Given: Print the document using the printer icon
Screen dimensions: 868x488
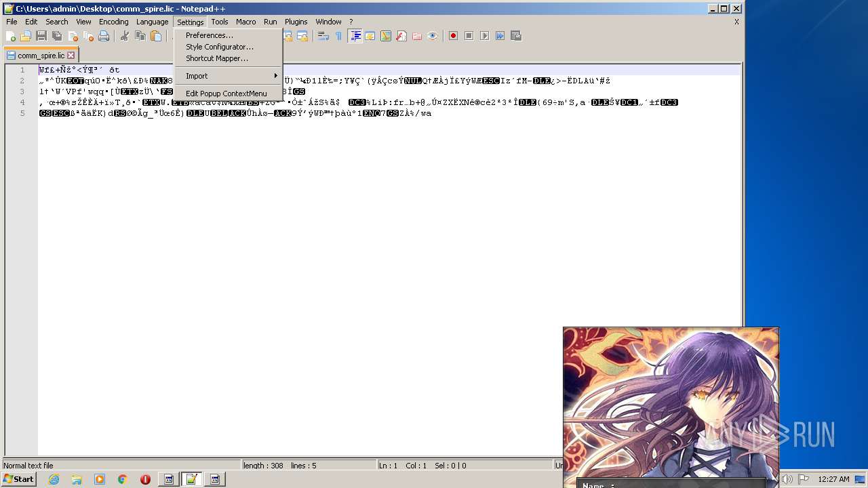Looking at the screenshot, I should [x=104, y=36].
